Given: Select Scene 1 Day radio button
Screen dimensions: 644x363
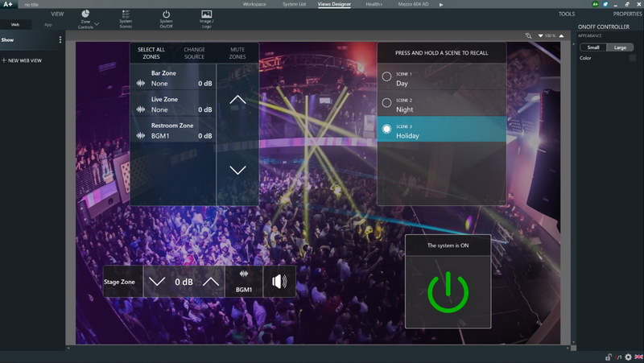Looking at the screenshot, I should [386, 76].
